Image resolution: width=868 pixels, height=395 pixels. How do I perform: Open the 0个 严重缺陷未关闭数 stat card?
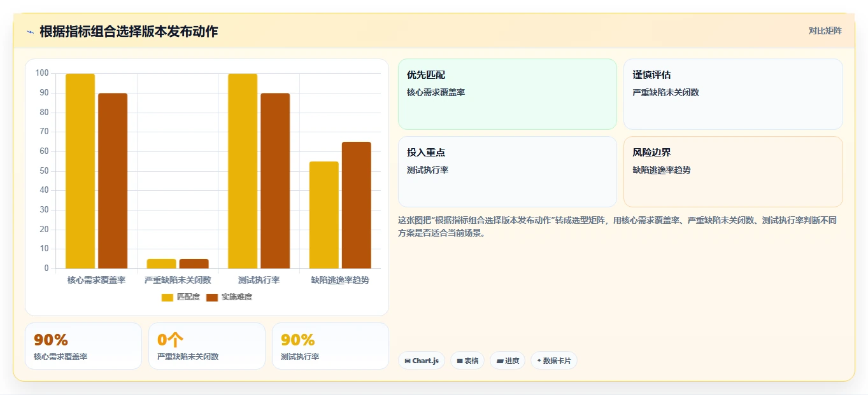point(207,346)
